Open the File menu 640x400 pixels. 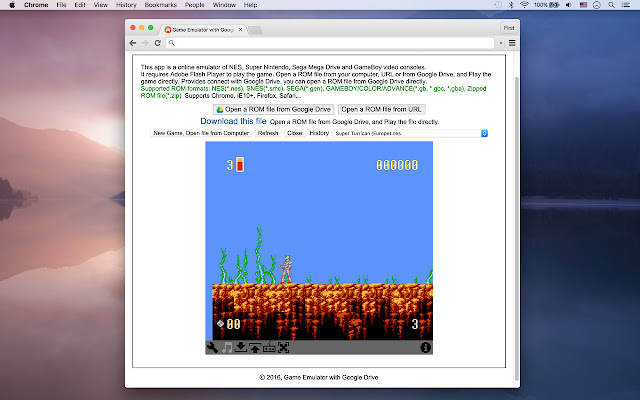61,5
